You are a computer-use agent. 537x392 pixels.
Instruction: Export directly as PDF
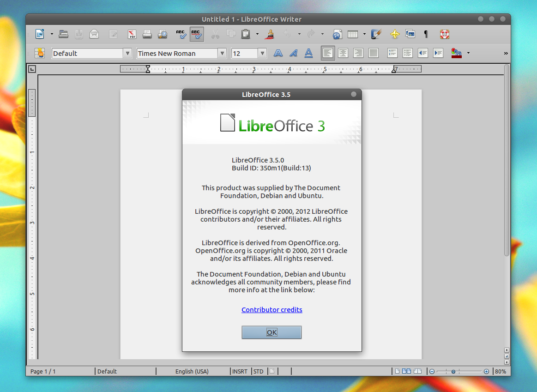click(132, 34)
